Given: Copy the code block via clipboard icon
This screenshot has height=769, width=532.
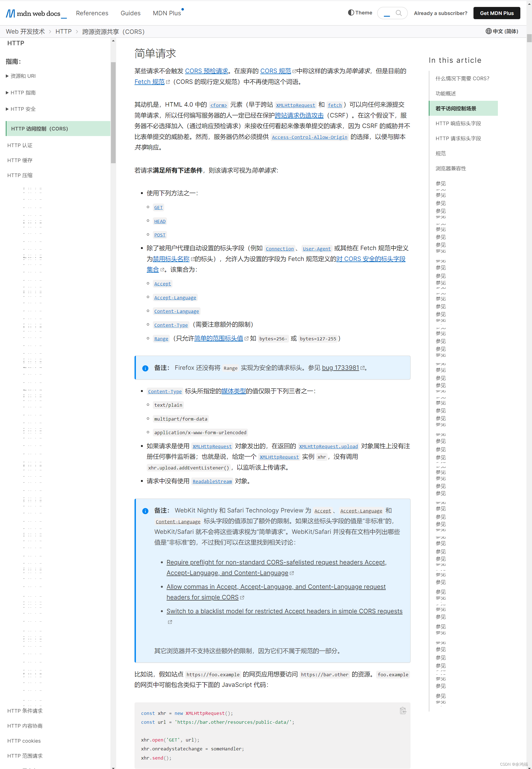Looking at the screenshot, I should coord(403,711).
